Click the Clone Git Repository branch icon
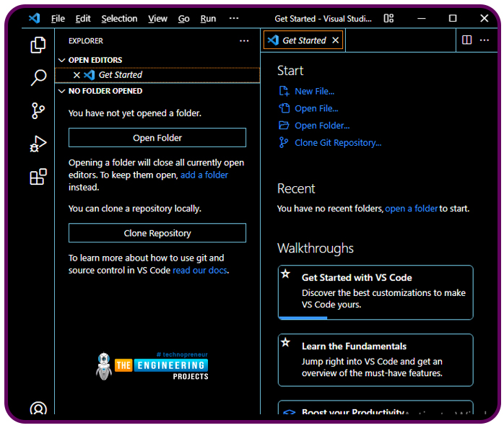The image size is (504, 428). (x=284, y=142)
